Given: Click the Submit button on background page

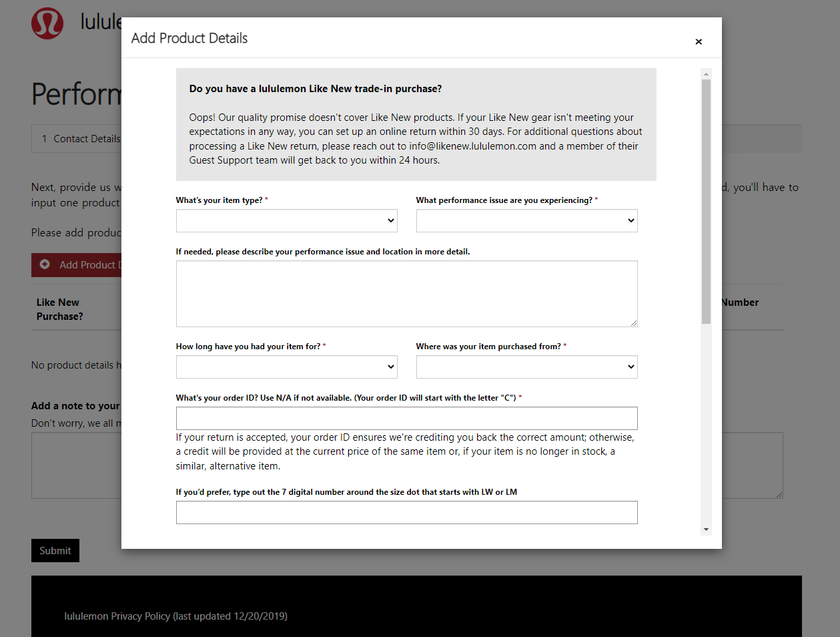Looking at the screenshot, I should [55, 550].
